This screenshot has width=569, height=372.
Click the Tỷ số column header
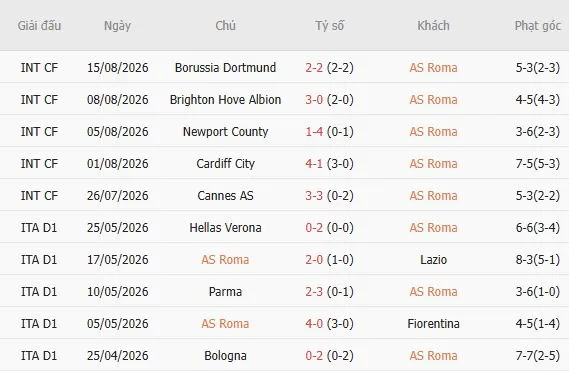pos(329,26)
